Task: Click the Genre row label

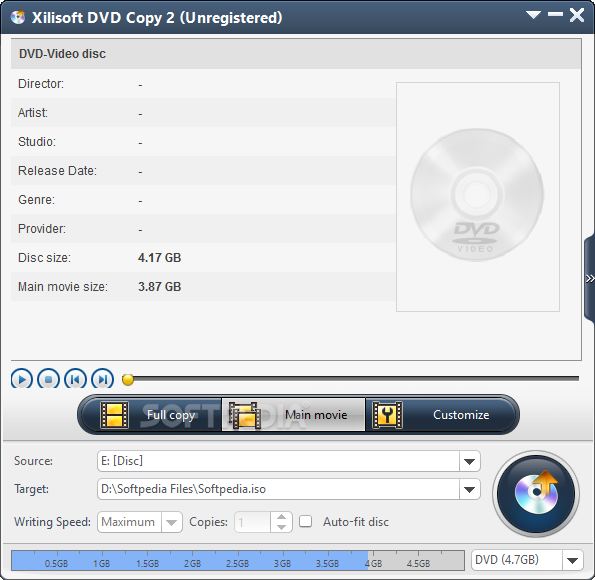Action: coord(36,200)
